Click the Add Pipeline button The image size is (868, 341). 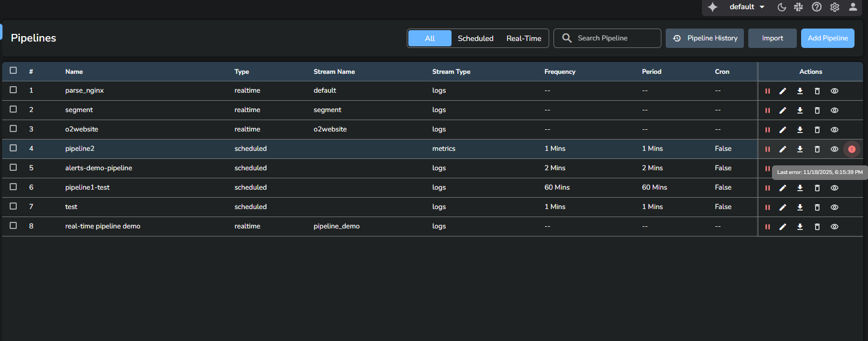pyautogui.click(x=828, y=38)
